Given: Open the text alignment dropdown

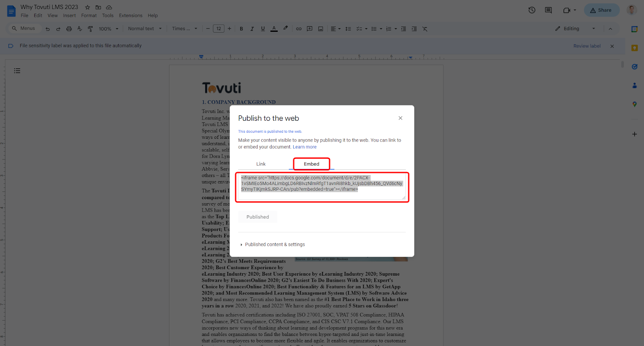Looking at the screenshot, I should coord(335,29).
